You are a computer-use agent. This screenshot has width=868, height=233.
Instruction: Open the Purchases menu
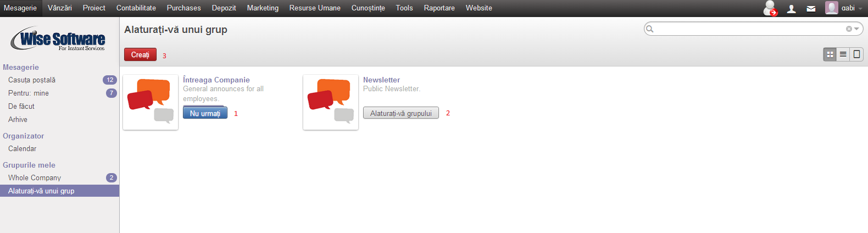(x=184, y=8)
